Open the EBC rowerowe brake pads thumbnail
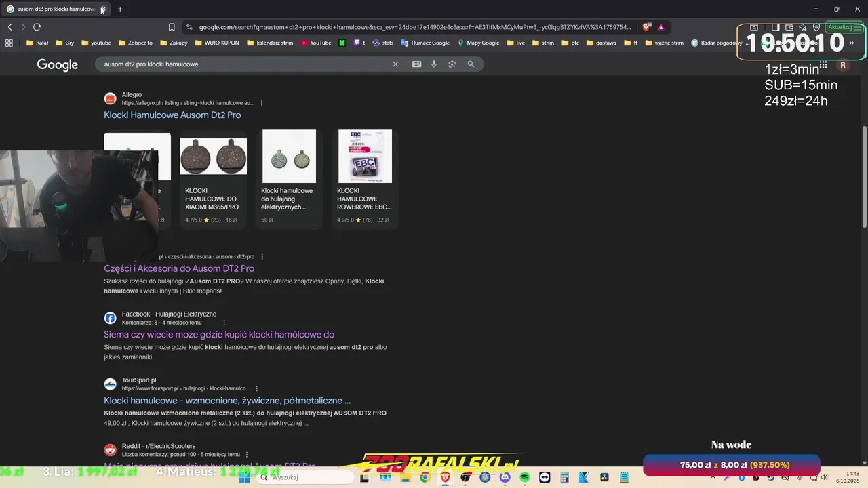 (365, 157)
